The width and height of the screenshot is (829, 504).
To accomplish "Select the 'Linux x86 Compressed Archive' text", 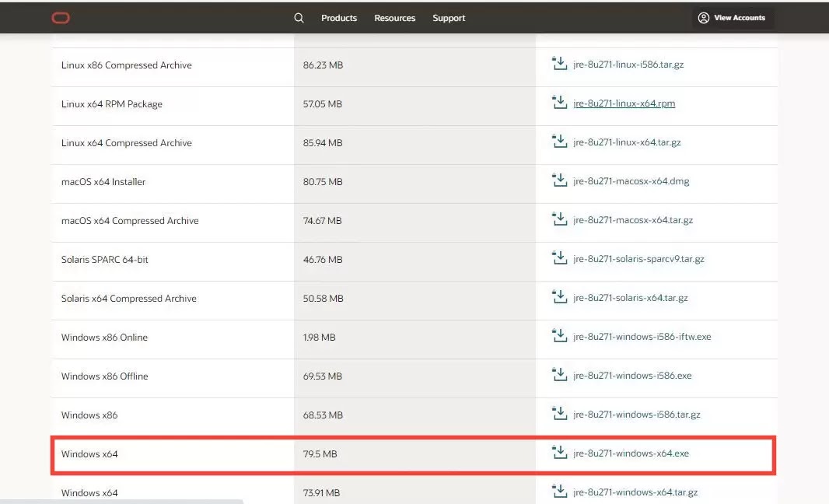I will point(126,65).
